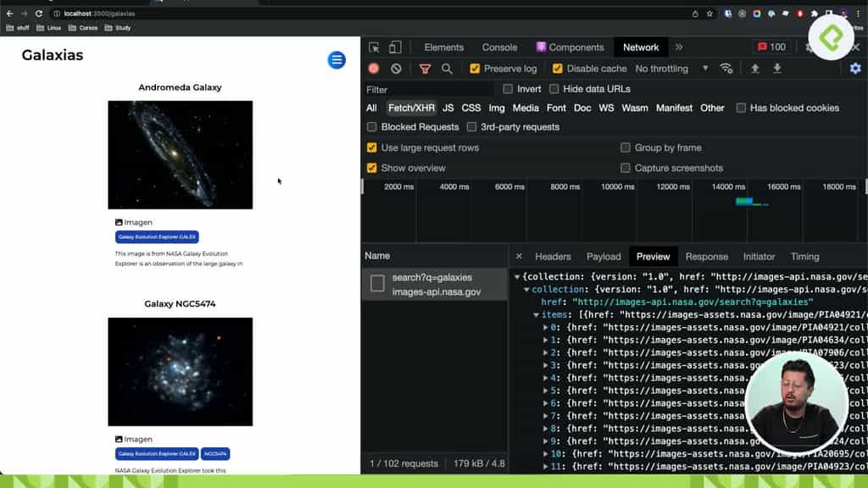Screen dimensions: 868x488
Task: Select the element inspector tool in DevTools
Action: click(373, 47)
